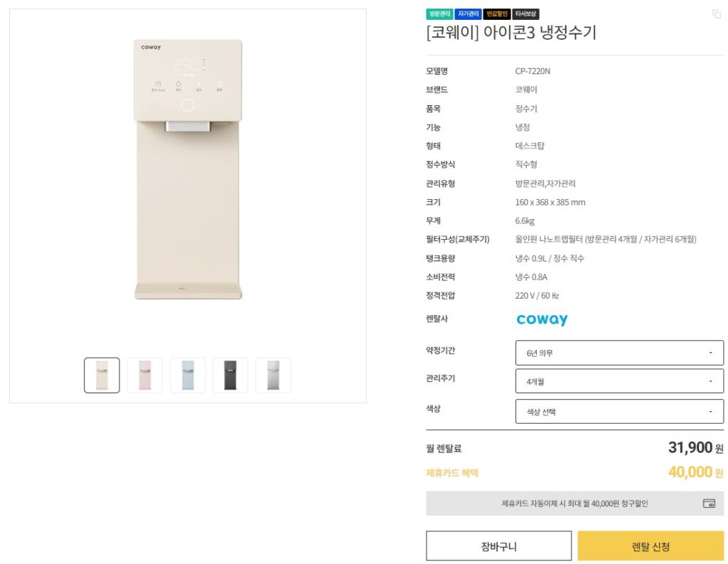Open the 약정기간 dropdown showing 6년 의무
The height and width of the screenshot is (564, 728).
coord(619,352)
